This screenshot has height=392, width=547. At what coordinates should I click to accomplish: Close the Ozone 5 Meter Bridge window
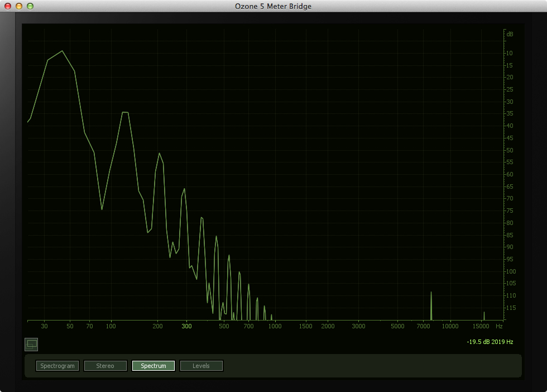(8, 6)
